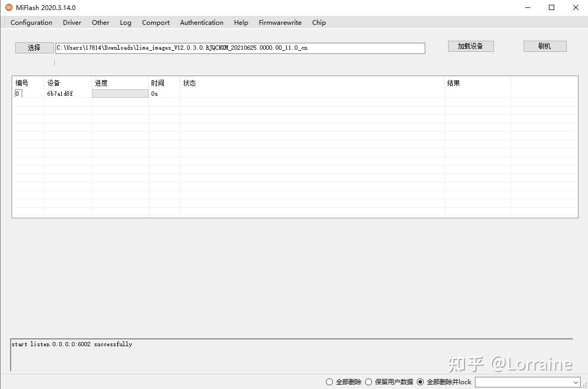
Task: Open the Driver menu
Action: (x=72, y=23)
